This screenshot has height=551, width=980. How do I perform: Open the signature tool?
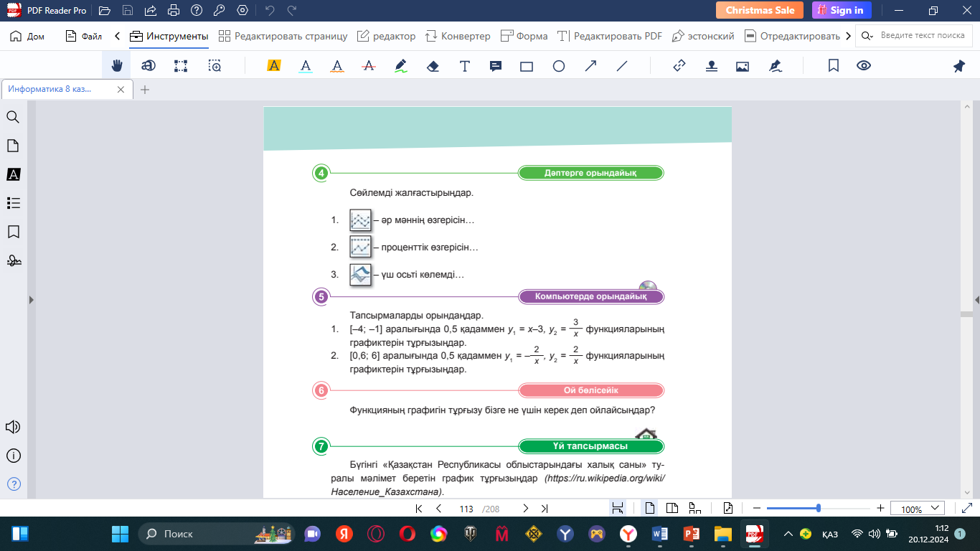coord(775,66)
